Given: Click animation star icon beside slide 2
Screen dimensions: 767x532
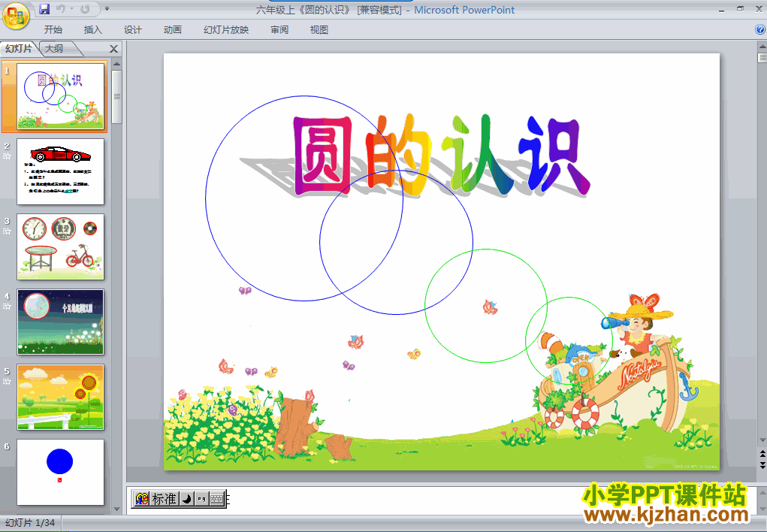Looking at the screenshot, I should click(x=7, y=156).
